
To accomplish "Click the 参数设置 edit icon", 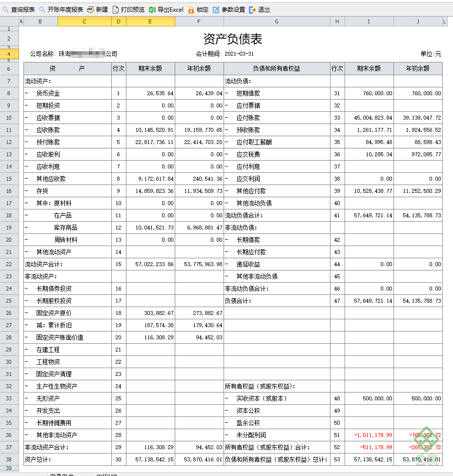I will pos(216,10).
